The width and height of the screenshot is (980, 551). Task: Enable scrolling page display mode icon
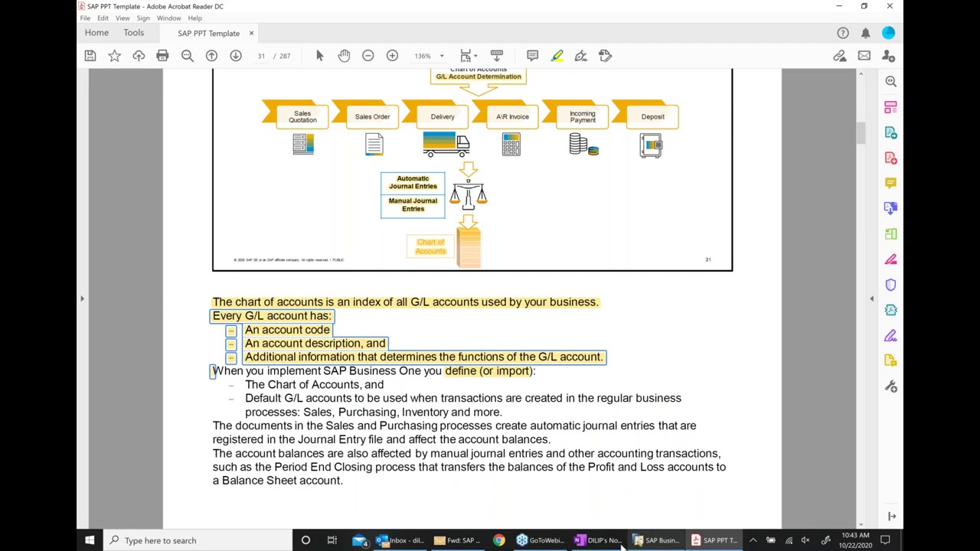pyautogui.click(x=497, y=56)
